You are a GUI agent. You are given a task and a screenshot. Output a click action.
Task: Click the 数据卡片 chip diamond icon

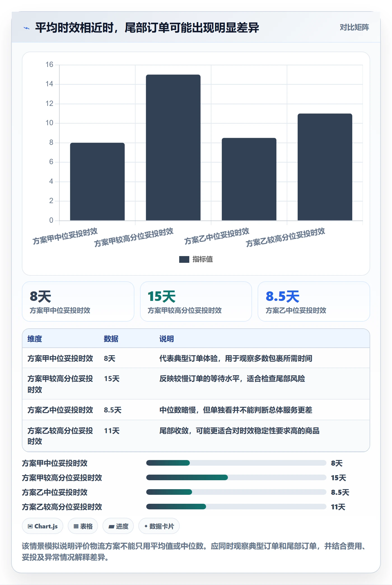[146, 526]
